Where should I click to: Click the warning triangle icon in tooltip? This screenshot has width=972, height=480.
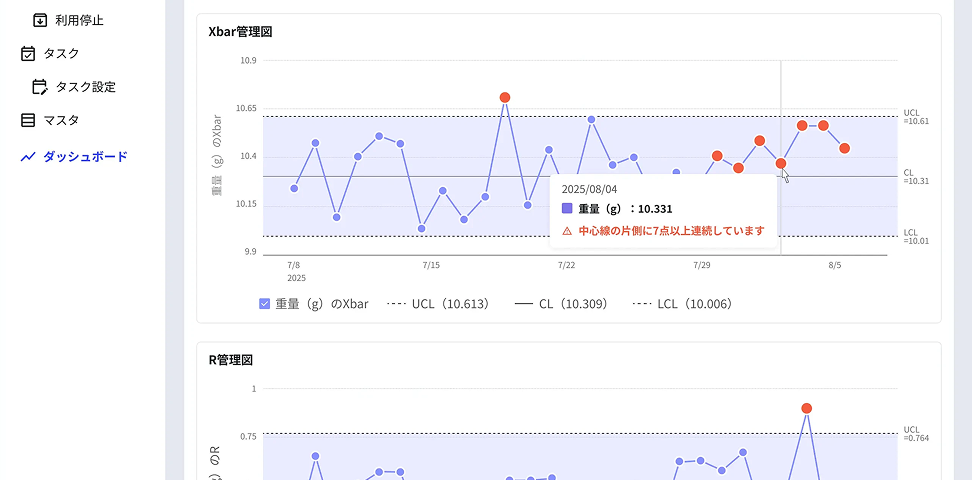567,231
